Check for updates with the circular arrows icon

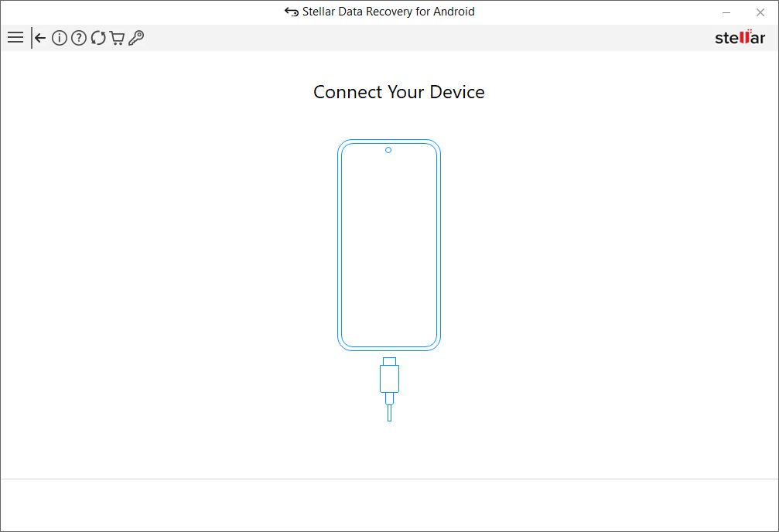pyautogui.click(x=98, y=38)
